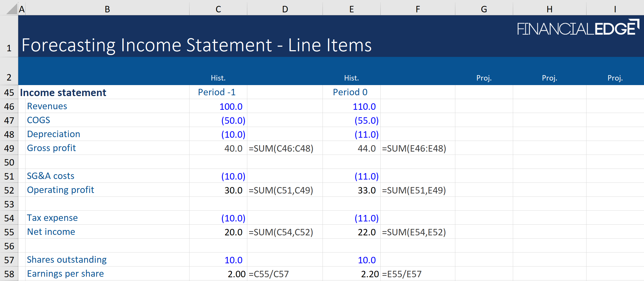
Task: Select column C header
Action: pyautogui.click(x=218, y=9)
